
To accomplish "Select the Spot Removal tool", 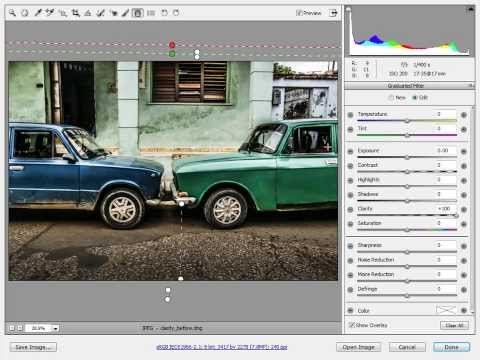I will (x=100, y=13).
